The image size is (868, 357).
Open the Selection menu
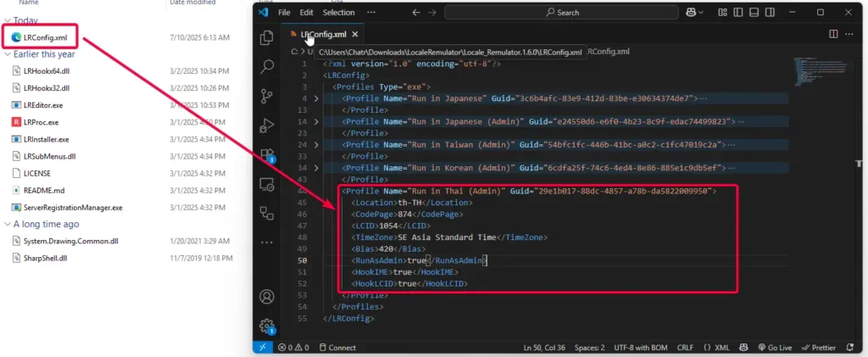point(338,12)
